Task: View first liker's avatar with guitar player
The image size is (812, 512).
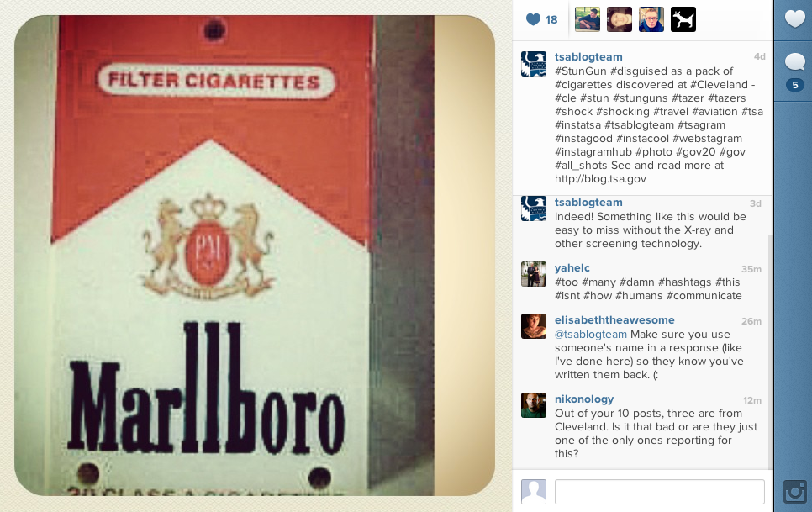Action: tap(588, 19)
